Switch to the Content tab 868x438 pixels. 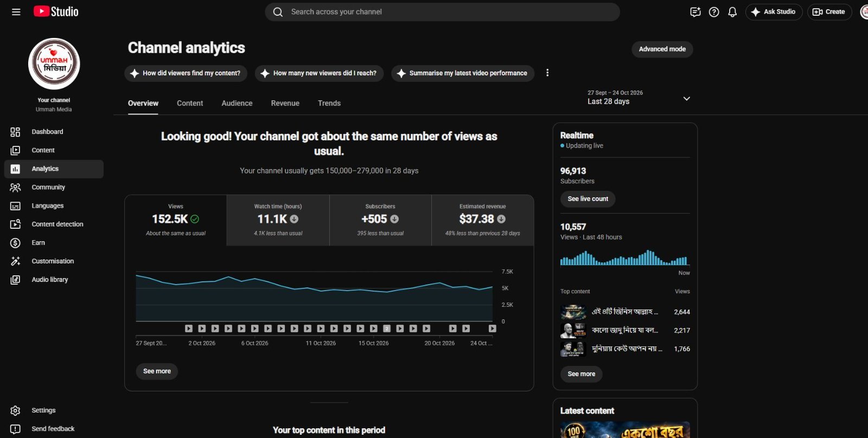[190, 103]
